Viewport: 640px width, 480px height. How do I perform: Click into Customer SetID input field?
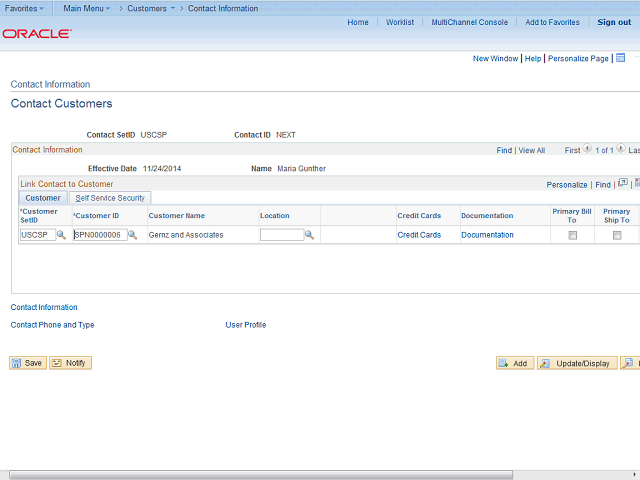click(38, 235)
